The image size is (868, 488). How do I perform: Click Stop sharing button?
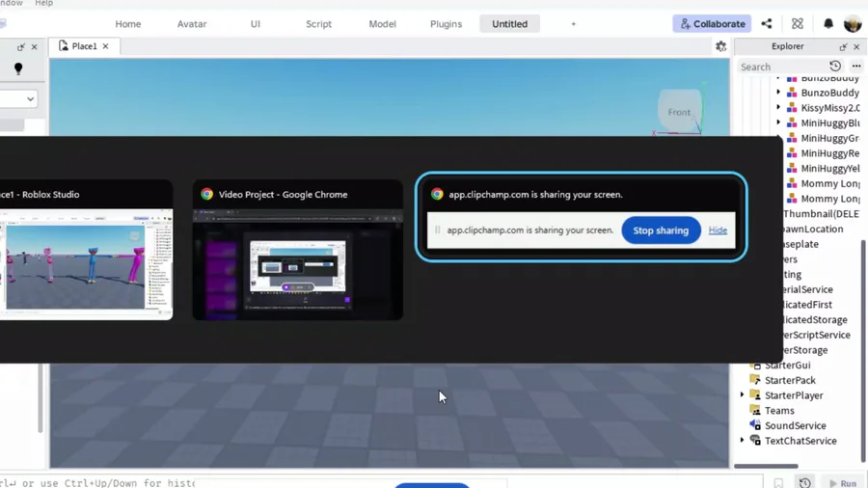[661, 230]
